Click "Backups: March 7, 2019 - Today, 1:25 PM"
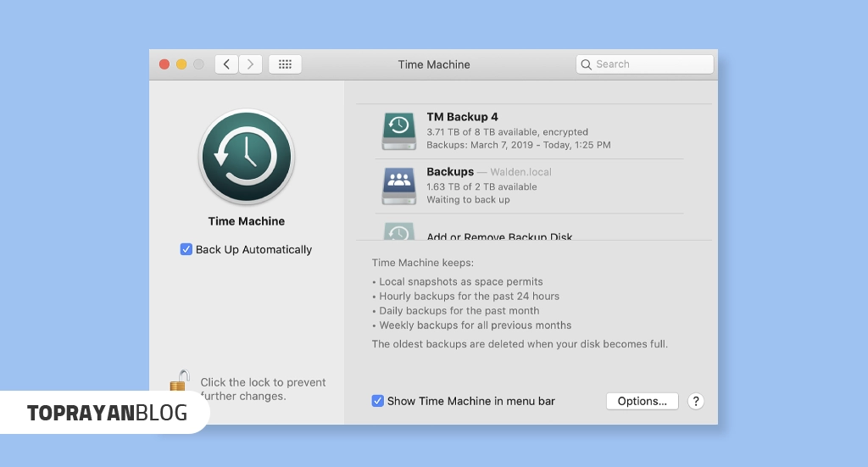This screenshot has height=467, width=868. coord(519,145)
